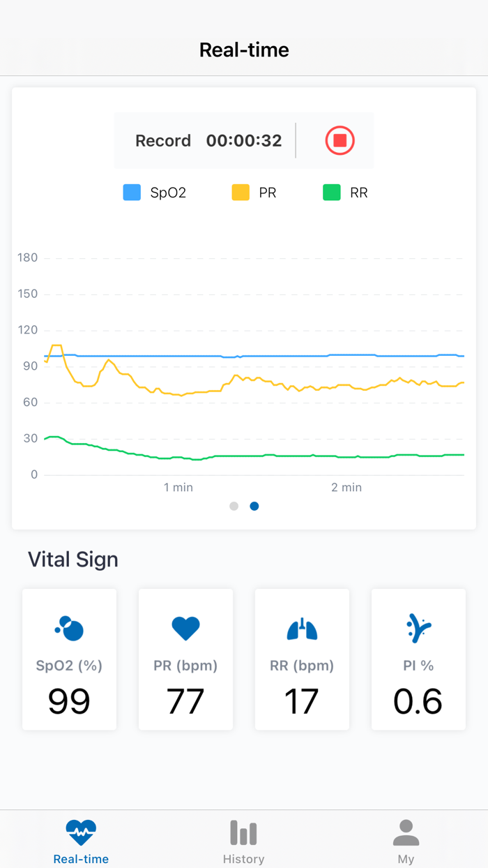Open the My tab
Screen dimensions: 488x868
(406, 839)
